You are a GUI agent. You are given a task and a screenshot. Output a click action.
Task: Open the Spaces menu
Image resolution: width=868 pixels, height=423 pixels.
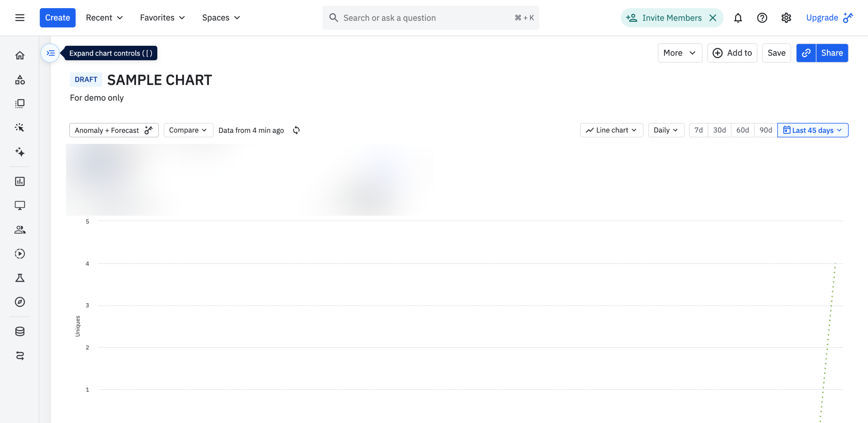221,18
